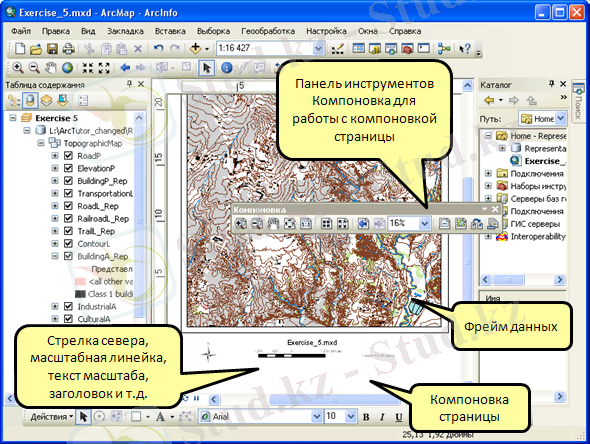
Task: Select the Zoom Out tool on Tools toolbar
Action: 34,68
